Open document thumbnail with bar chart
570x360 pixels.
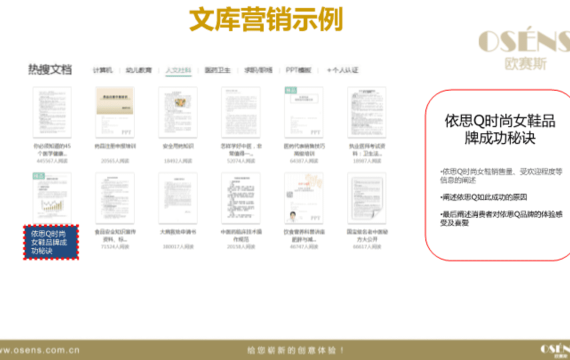(x=52, y=198)
